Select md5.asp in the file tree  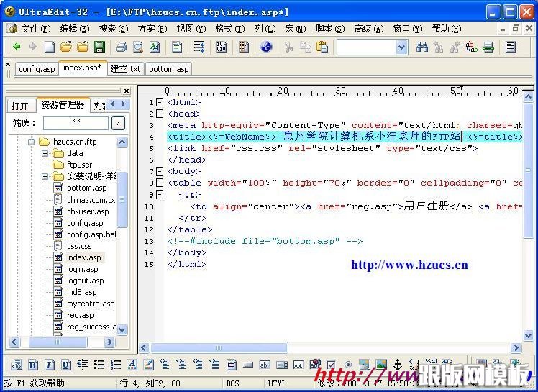pos(82,292)
